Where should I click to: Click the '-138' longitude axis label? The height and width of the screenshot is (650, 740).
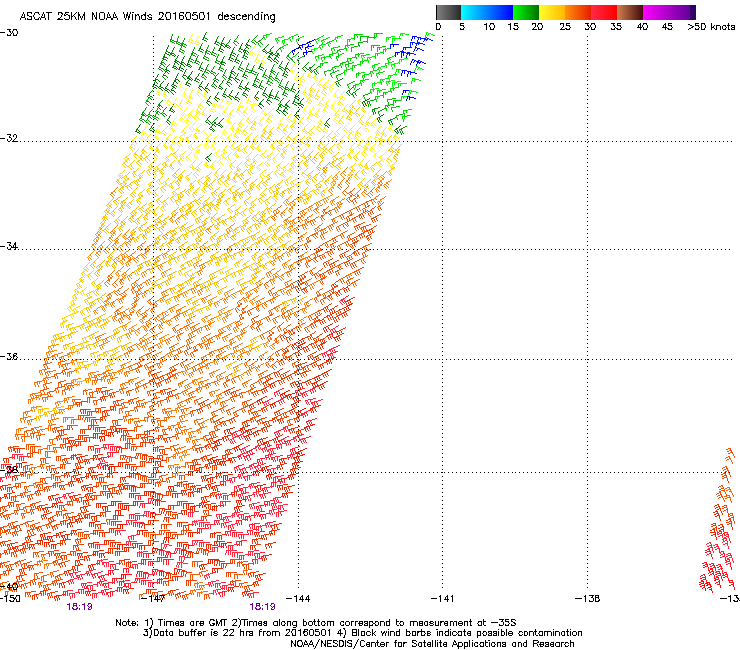coord(587,599)
